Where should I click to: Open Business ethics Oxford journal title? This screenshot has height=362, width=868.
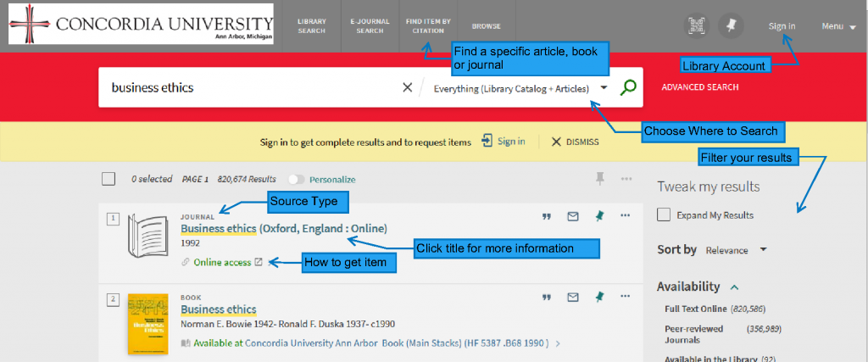click(284, 229)
